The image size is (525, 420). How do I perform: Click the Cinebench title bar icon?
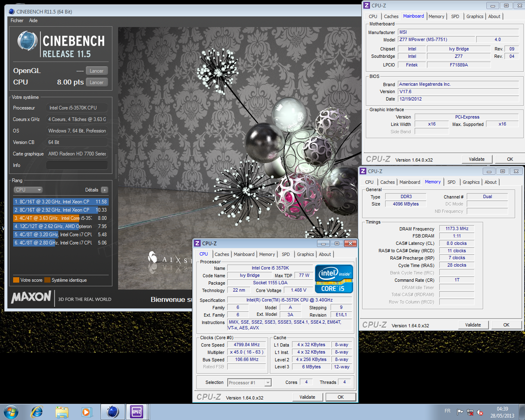pyautogui.click(x=11, y=11)
